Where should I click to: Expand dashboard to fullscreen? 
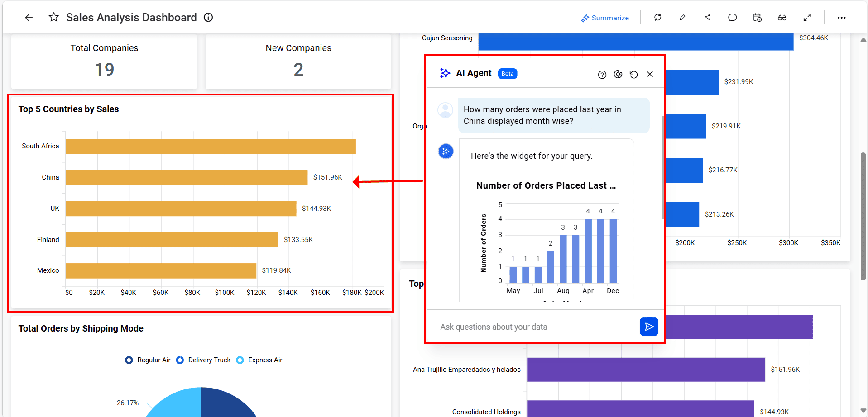click(807, 17)
